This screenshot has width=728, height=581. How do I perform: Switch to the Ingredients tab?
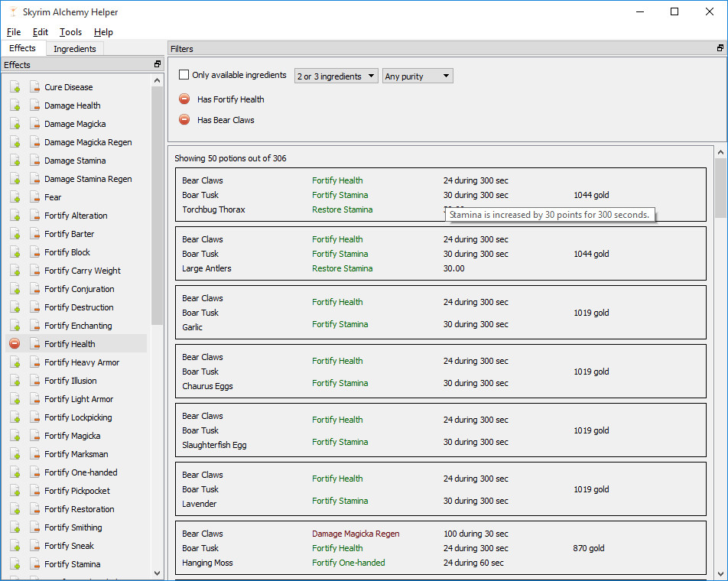(75, 49)
